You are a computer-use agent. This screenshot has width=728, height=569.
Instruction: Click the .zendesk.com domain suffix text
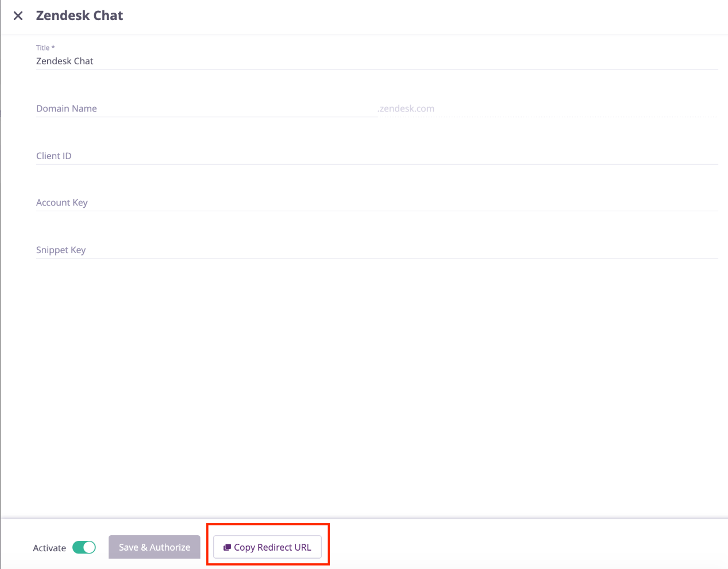tap(406, 109)
